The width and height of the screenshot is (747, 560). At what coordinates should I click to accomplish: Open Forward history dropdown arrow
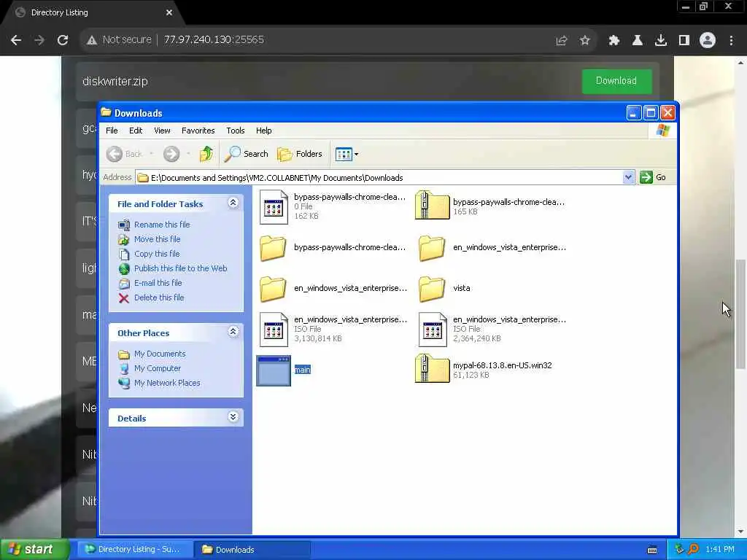tap(189, 154)
